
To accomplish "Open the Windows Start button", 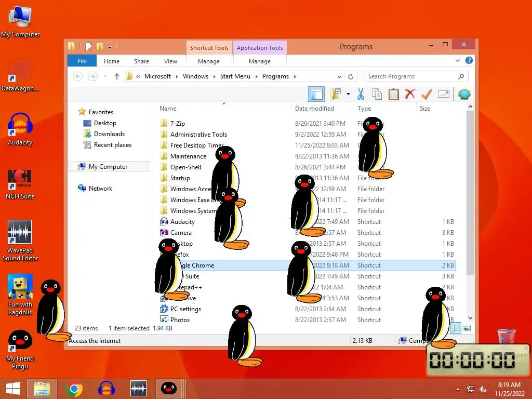I will 13,389.
